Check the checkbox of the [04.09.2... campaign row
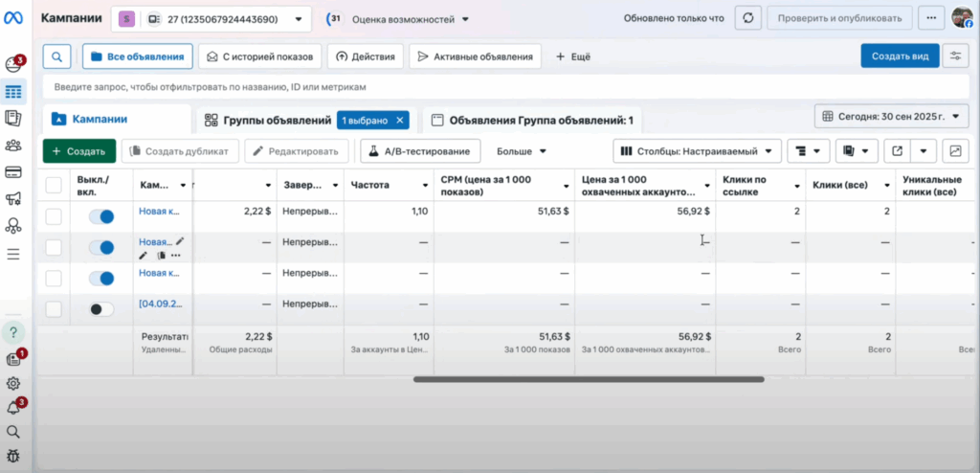The width and height of the screenshot is (980, 473). (x=54, y=308)
